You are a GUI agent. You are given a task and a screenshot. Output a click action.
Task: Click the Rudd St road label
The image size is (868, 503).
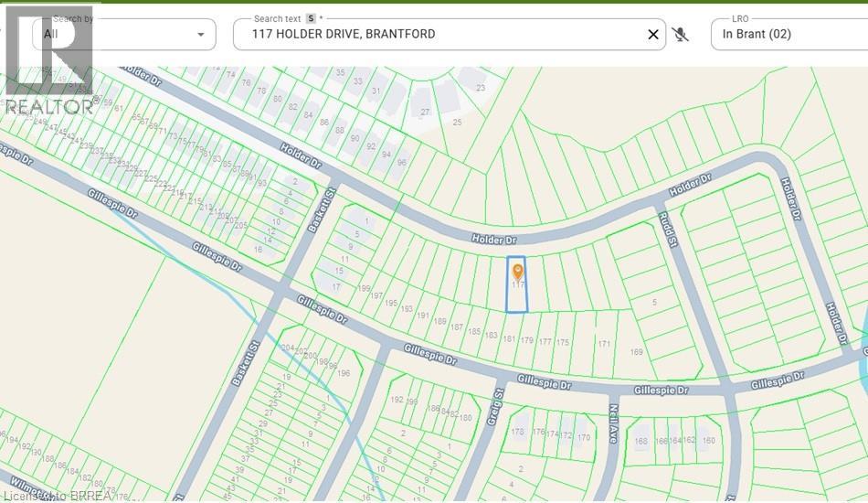click(668, 230)
